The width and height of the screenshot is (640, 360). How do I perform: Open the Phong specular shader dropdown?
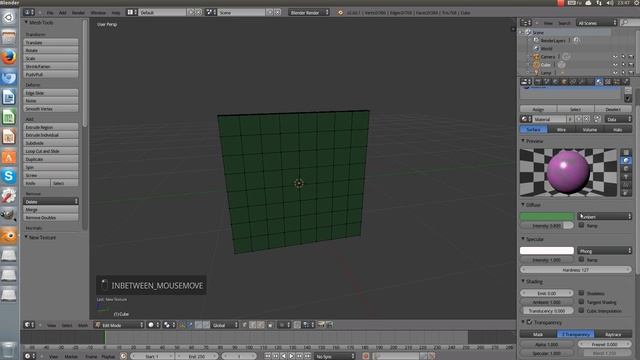tap(604, 251)
